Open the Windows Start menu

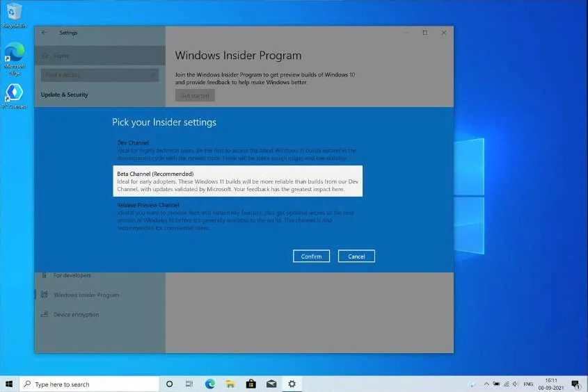click(x=9, y=384)
